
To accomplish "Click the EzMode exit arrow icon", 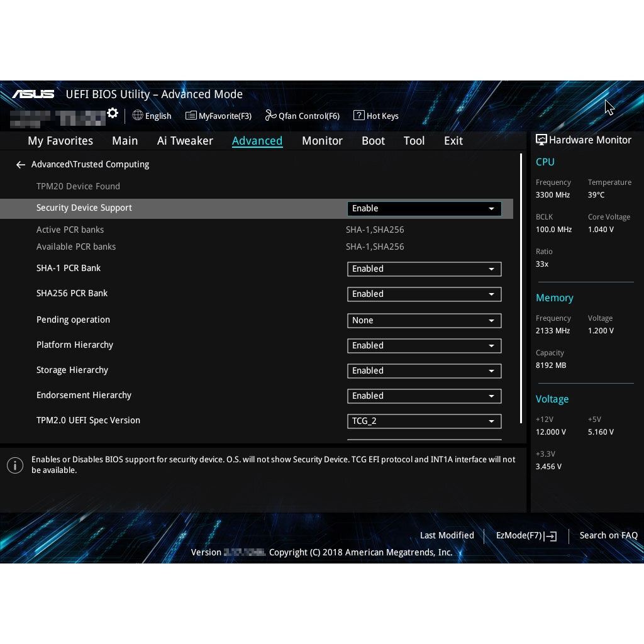I will point(552,536).
